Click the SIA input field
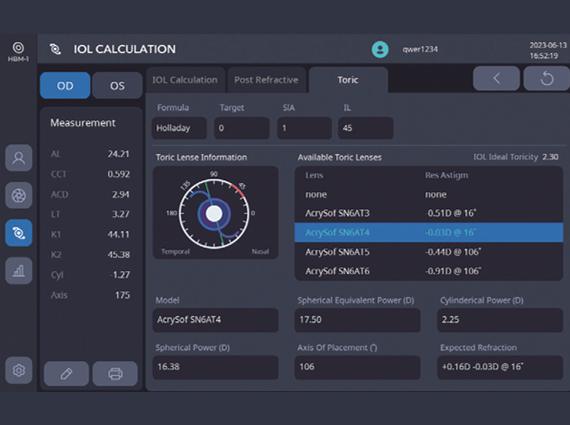 coord(305,128)
